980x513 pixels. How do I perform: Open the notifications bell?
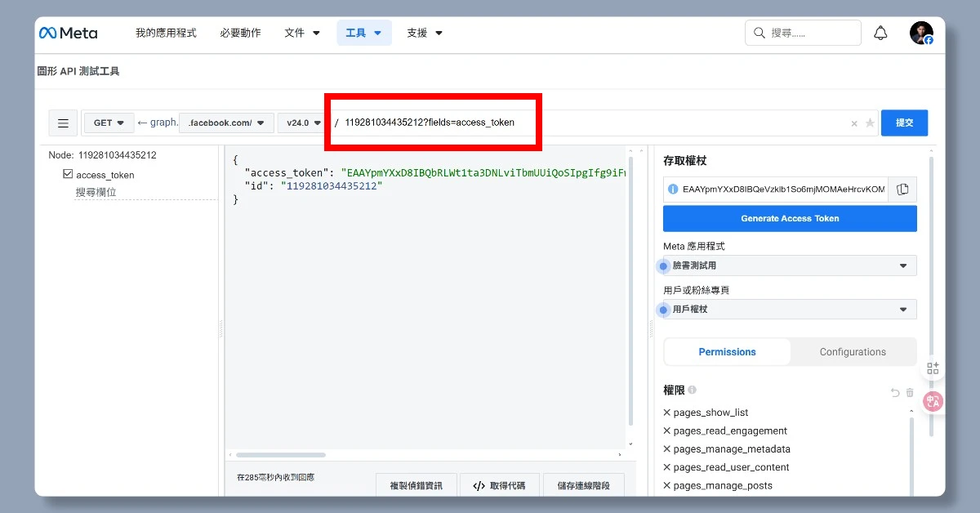(x=880, y=33)
